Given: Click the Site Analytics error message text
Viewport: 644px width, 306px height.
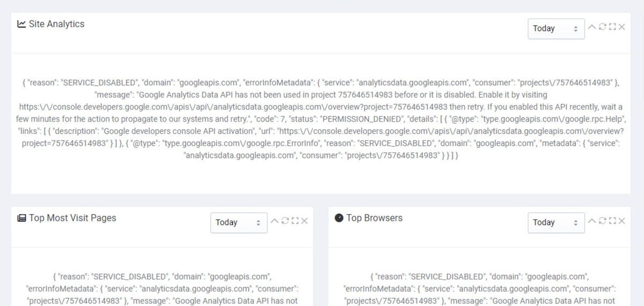Looking at the screenshot, I should click(321, 119).
